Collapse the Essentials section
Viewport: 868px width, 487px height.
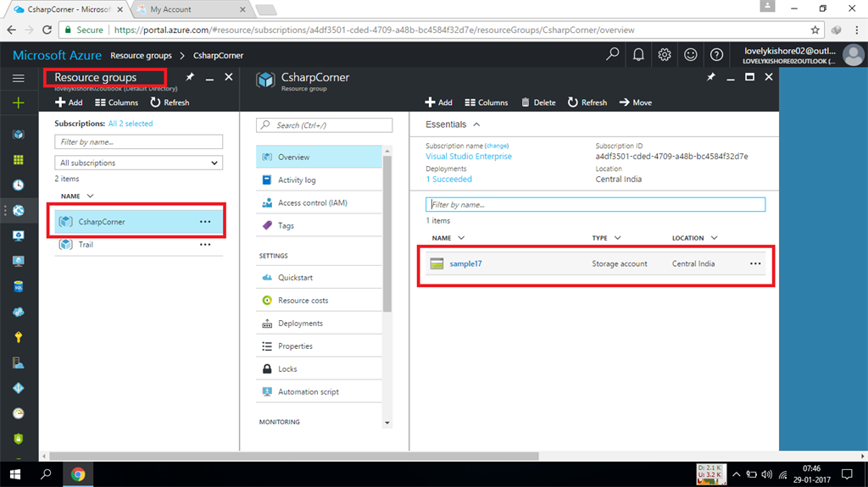click(x=453, y=125)
